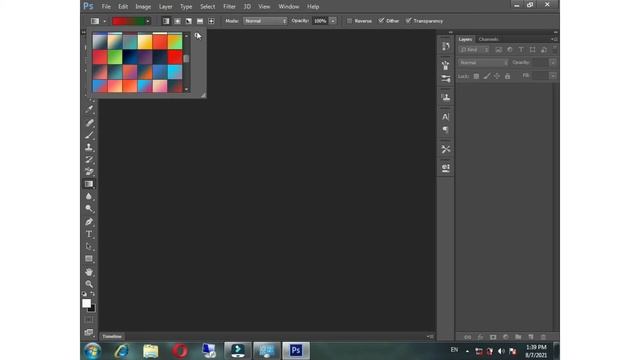Open the Layers panel blend mode dropdown
The width and height of the screenshot is (640, 360).
483,63
